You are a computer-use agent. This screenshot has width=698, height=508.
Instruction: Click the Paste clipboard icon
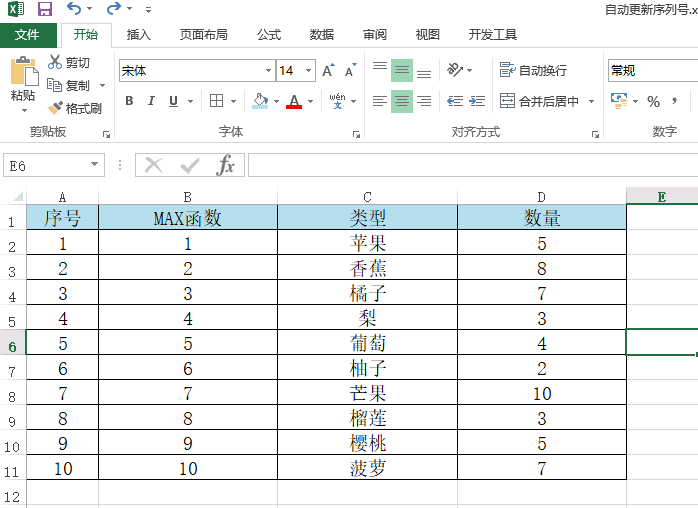pos(24,71)
